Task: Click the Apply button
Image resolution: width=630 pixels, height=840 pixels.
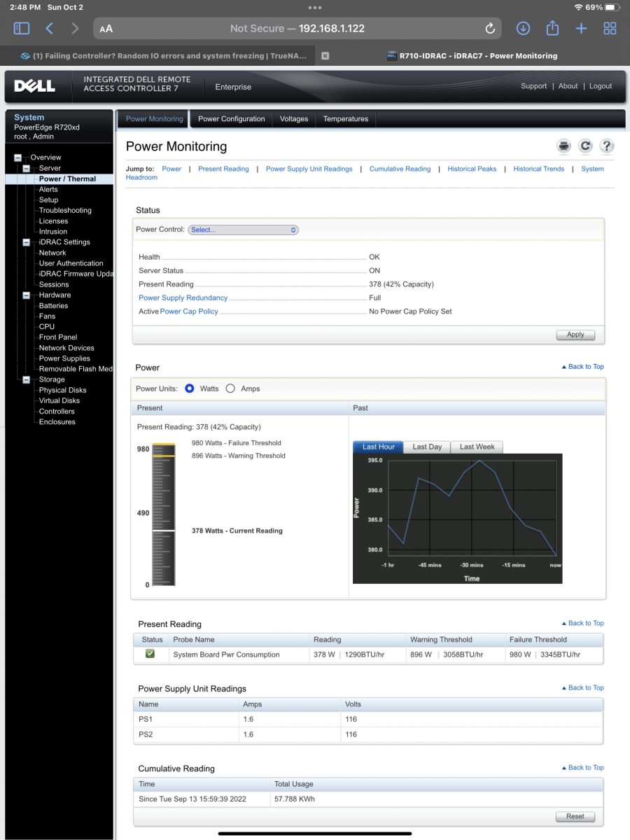Action: (575, 335)
